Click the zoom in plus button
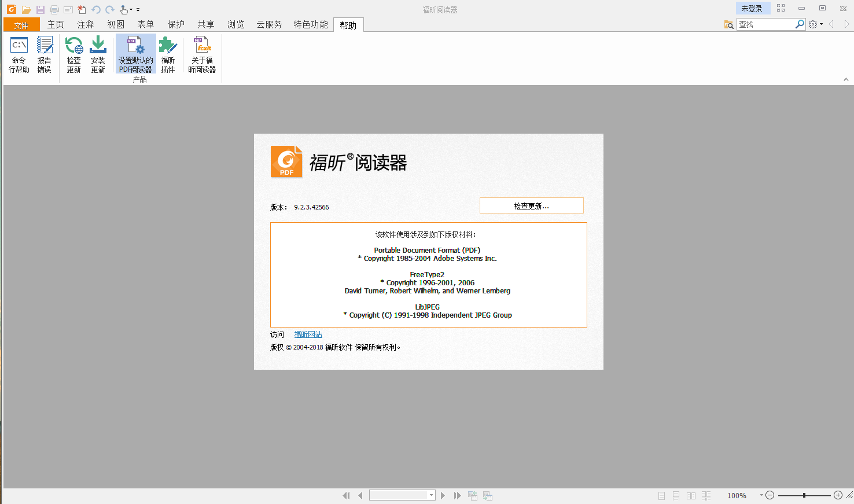854x504 pixels. pyautogui.click(x=838, y=495)
